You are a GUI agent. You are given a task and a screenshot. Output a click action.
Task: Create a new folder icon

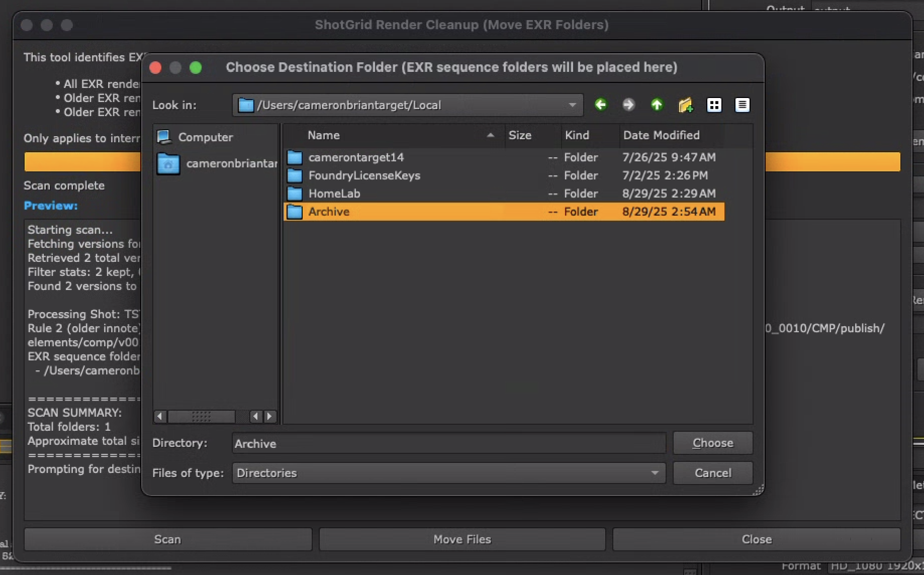coord(685,105)
